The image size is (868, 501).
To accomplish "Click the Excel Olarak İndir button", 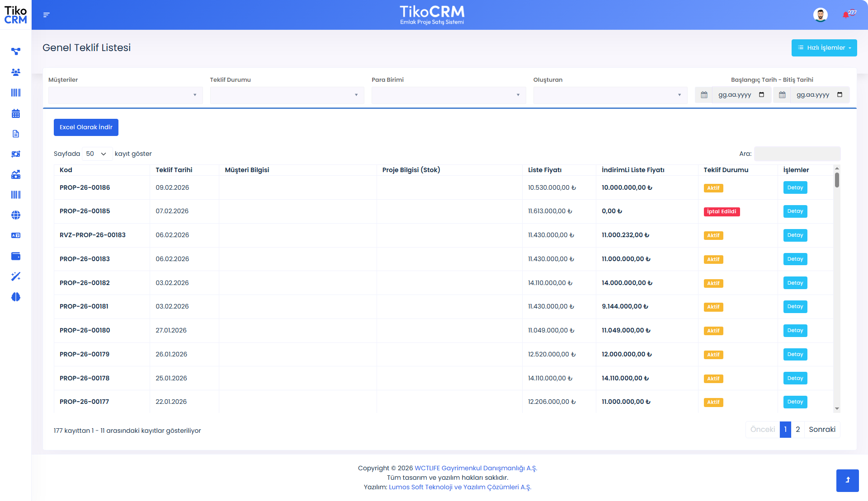I will (86, 127).
